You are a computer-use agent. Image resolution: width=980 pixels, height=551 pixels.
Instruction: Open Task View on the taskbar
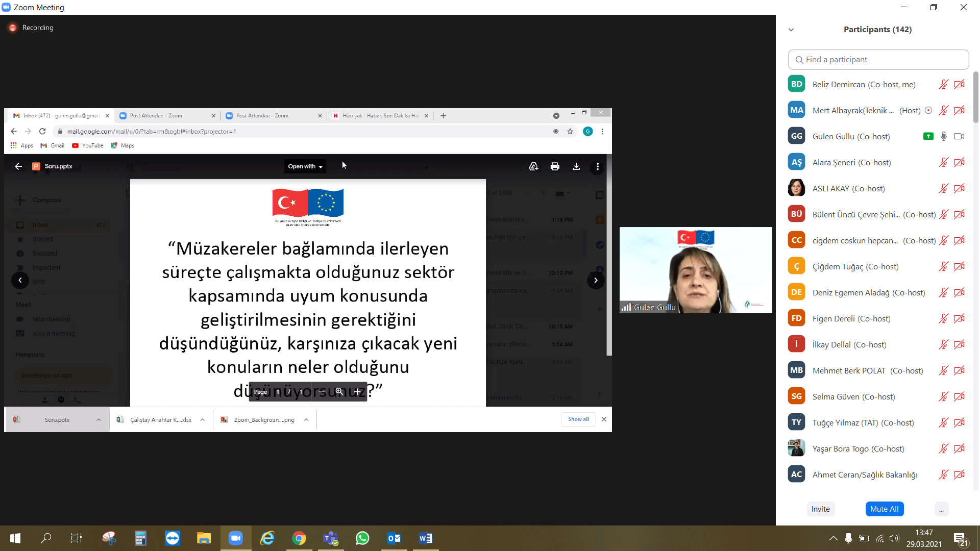coord(76,538)
